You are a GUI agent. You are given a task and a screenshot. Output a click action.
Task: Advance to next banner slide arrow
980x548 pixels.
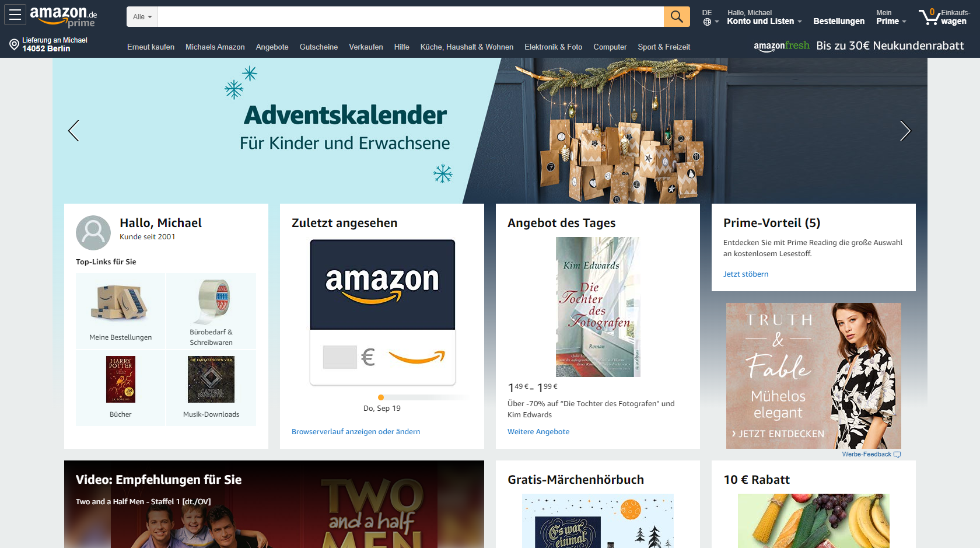(x=905, y=131)
